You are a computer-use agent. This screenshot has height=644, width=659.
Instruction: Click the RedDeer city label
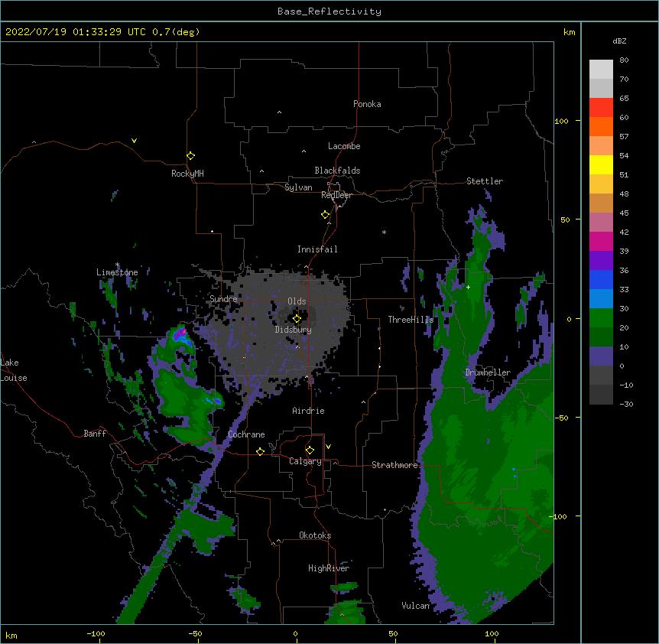[336, 195]
